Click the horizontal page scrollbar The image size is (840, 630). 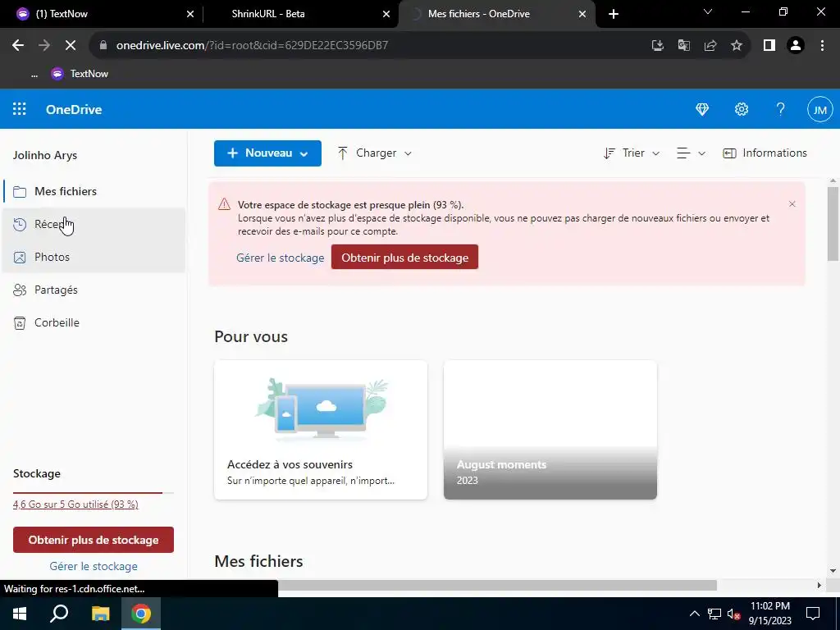(x=497, y=585)
